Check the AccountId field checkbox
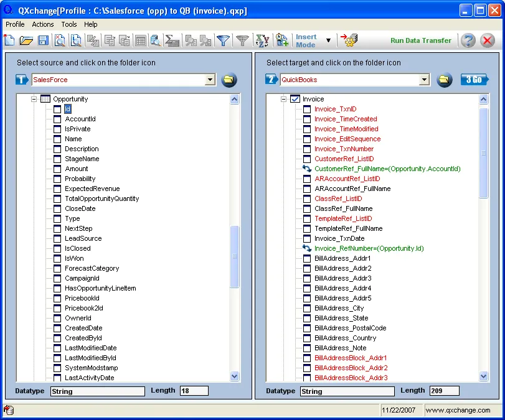Viewport: 505px width, 420px height. pyautogui.click(x=57, y=119)
